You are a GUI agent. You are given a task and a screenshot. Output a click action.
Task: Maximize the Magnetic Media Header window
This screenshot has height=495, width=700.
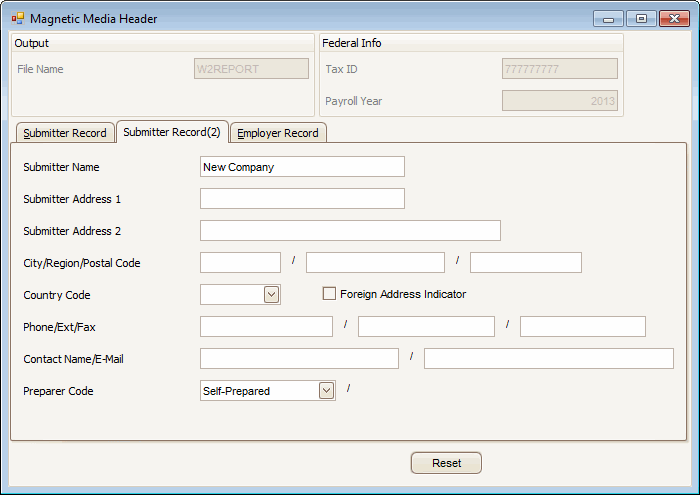(x=641, y=19)
